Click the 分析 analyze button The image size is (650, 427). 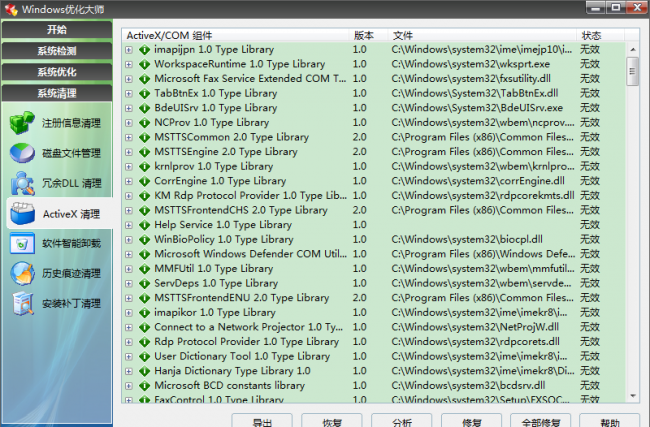click(401, 421)
